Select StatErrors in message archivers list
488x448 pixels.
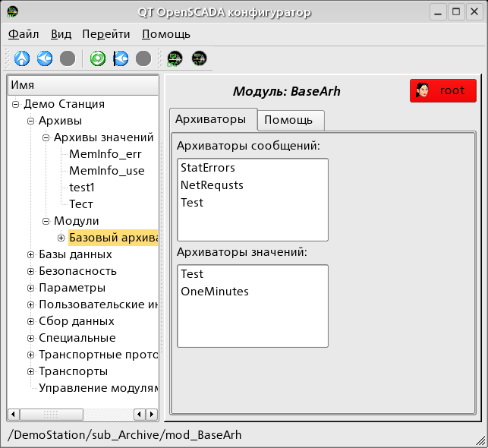(207, 168)
